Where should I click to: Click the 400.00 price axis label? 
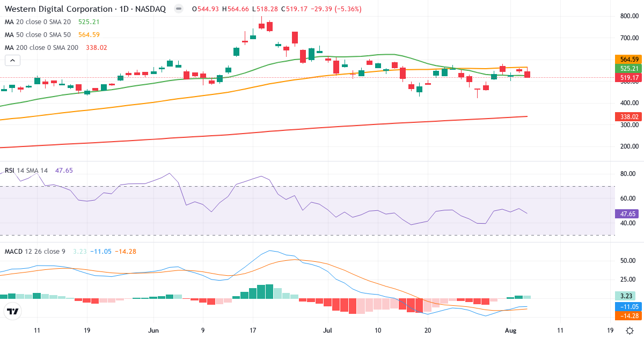point(628,103)
